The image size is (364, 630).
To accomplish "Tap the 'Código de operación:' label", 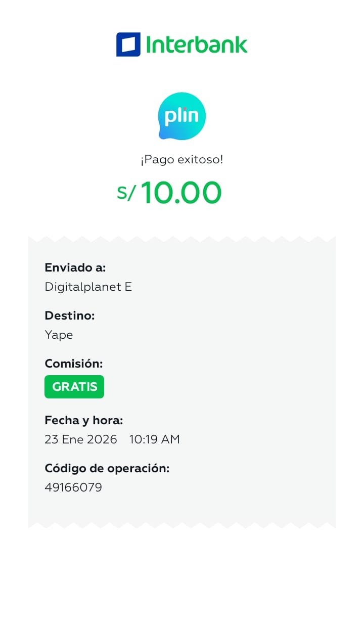I will click(107, 468).
